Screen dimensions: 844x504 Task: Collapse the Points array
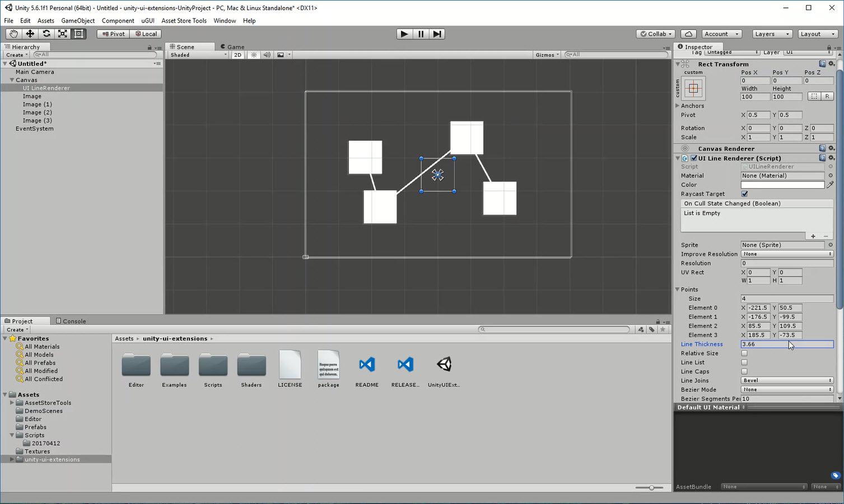(x=678, y=290)
